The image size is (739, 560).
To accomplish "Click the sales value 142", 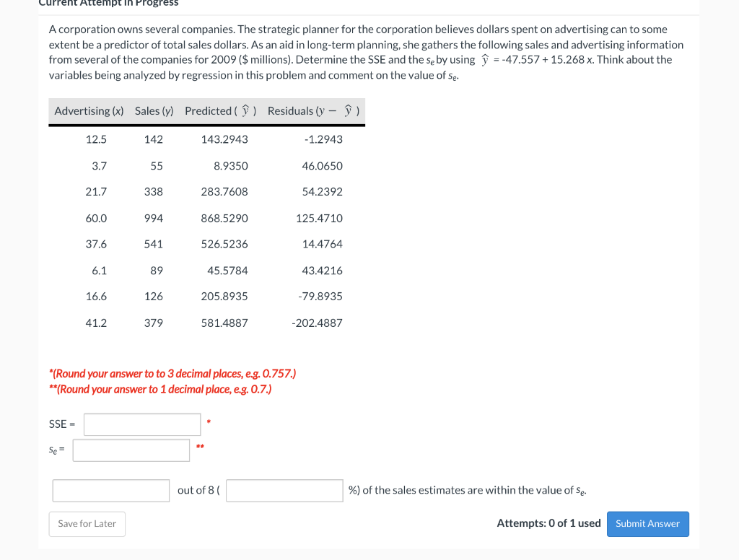I will pyautogui.click(x=154, y=139).
